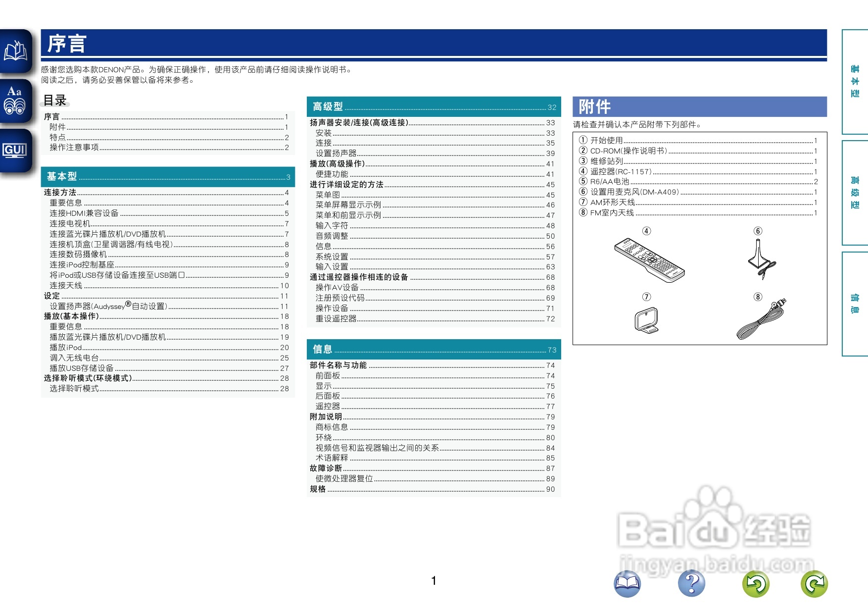The height and width of the screenshot is (614, 868).
Task: Open 后面板 entry page 76
Action: 435,396
